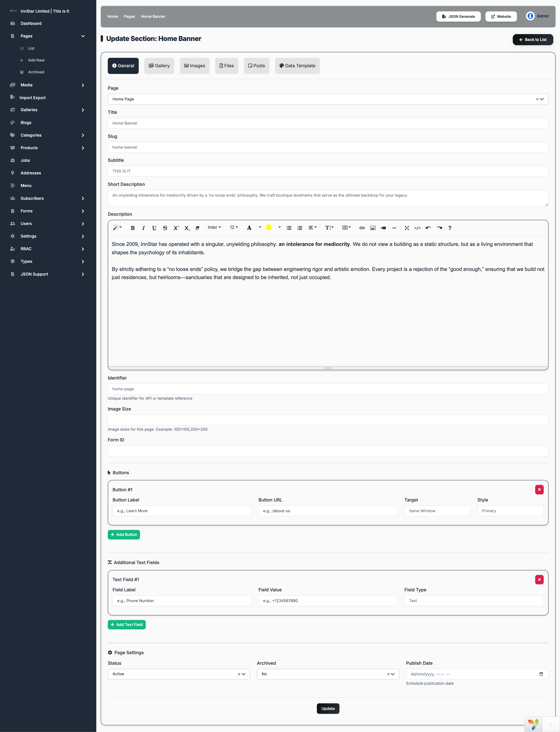
Task: Clear the Status selection with its X
Action: click(x=239, y=674)
